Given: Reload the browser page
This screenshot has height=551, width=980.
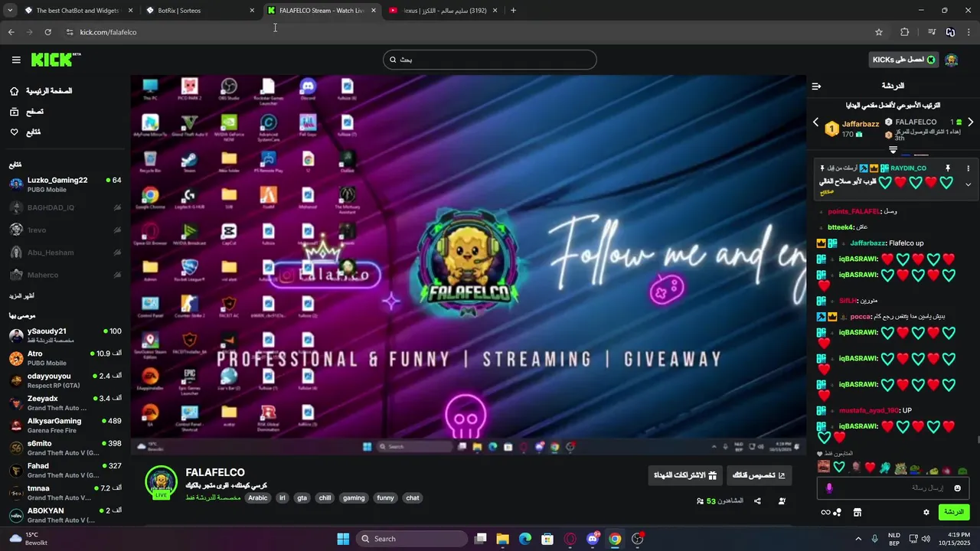Looking at the screenshot, I should pos(47,32).
